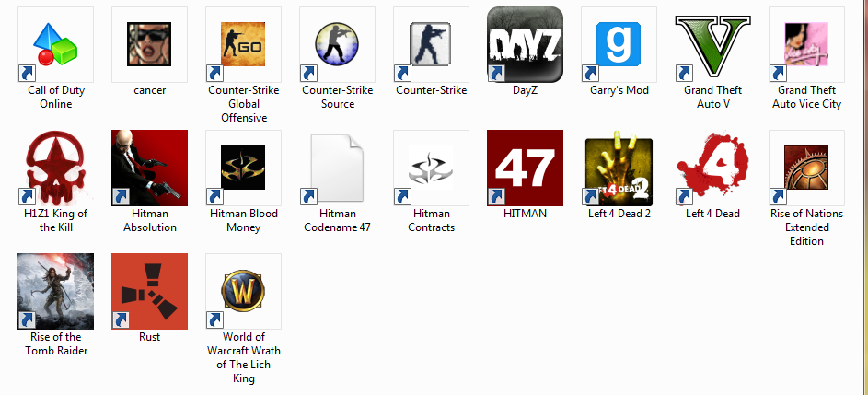
Task: Click the Grand Theft Auto V icon
Action: coord(712,44)
